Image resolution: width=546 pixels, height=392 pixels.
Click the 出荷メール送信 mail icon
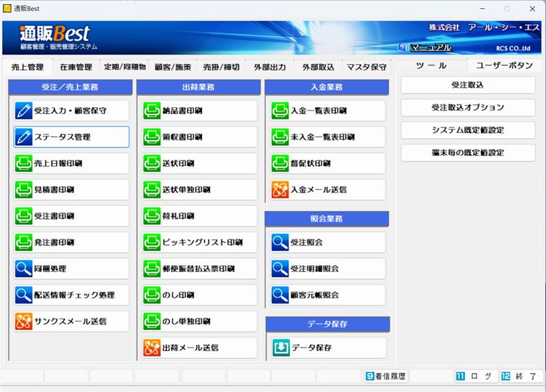(152, 348)
